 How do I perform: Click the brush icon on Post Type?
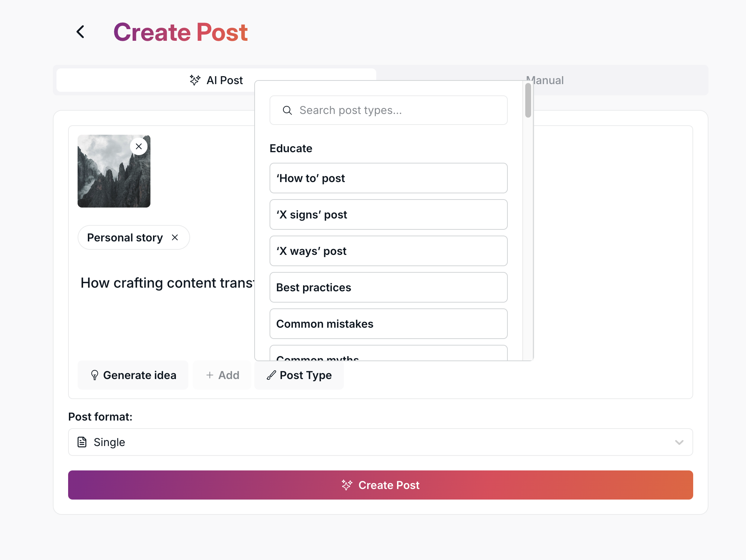click(x=271, y=375)
